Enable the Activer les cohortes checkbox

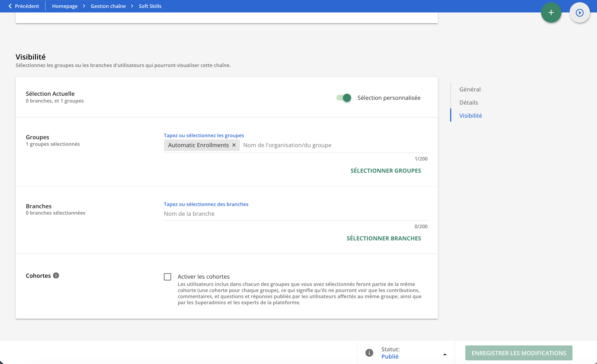[x=167, y=277]
